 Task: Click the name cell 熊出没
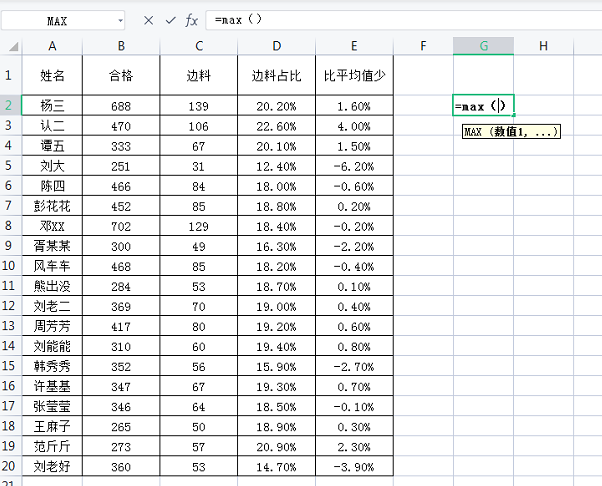pyautogui.click(x=52, y=286)
